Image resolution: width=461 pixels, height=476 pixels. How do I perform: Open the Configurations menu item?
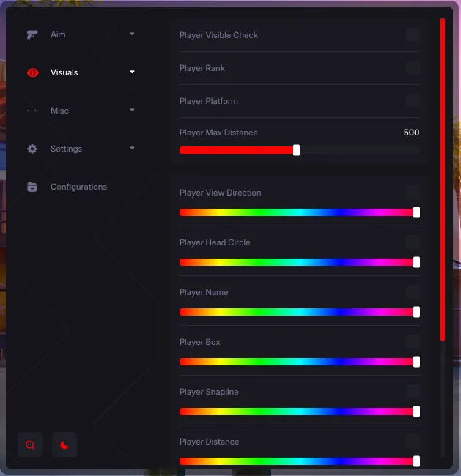coord(78,187)
